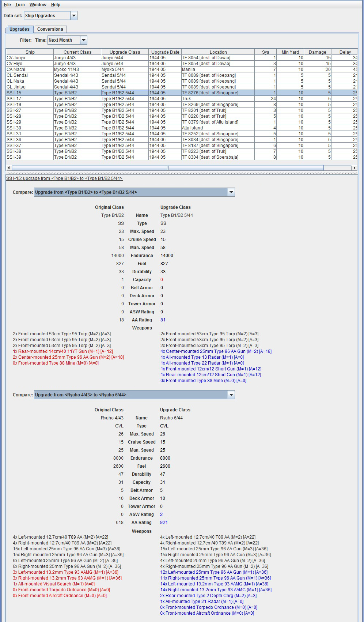This screenshot has height=622, width=364.
Task: Sort table by Ship column header
Action: tap(30, 52)
